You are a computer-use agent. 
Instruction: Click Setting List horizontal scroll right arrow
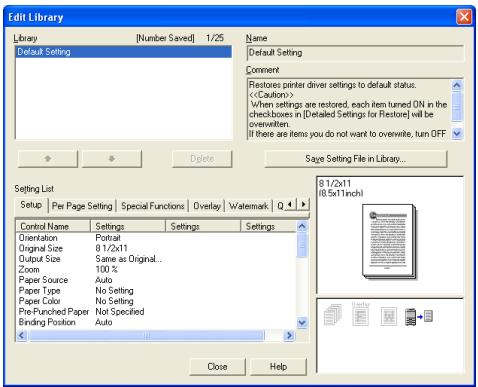pyautogui.click(x=289, y=335)
